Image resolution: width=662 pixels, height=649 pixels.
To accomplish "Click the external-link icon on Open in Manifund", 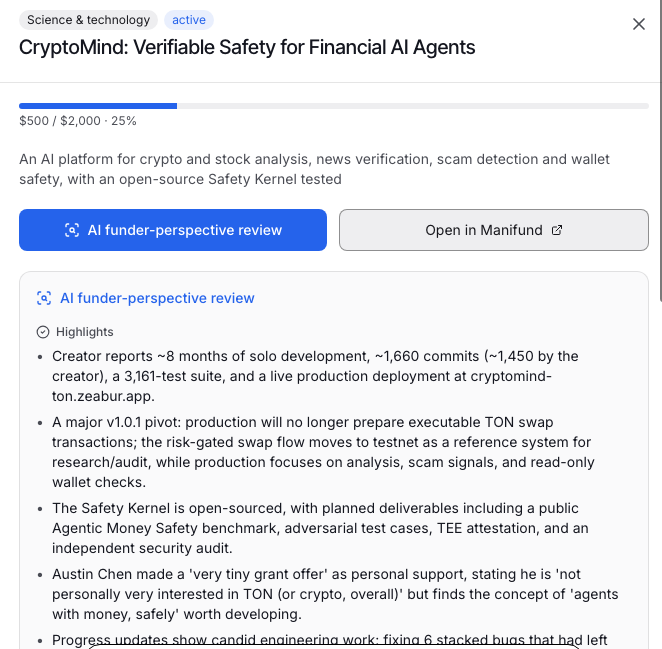I will [x=557, y=230].
